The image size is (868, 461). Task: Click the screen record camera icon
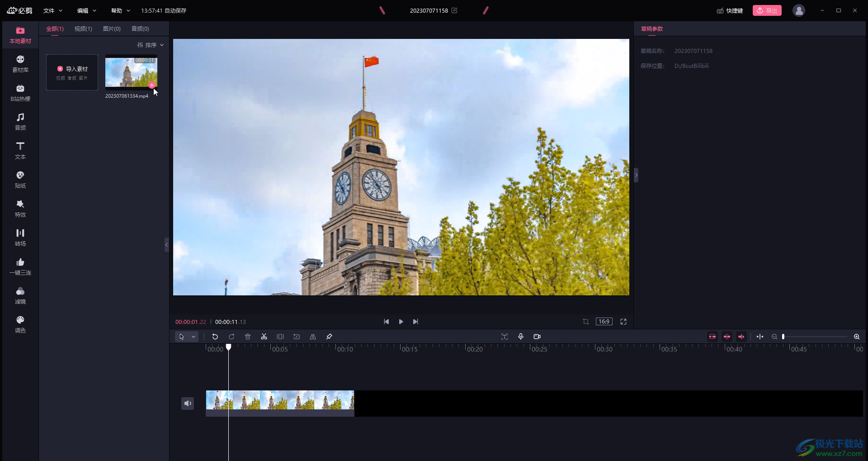[x=537, y=337]
